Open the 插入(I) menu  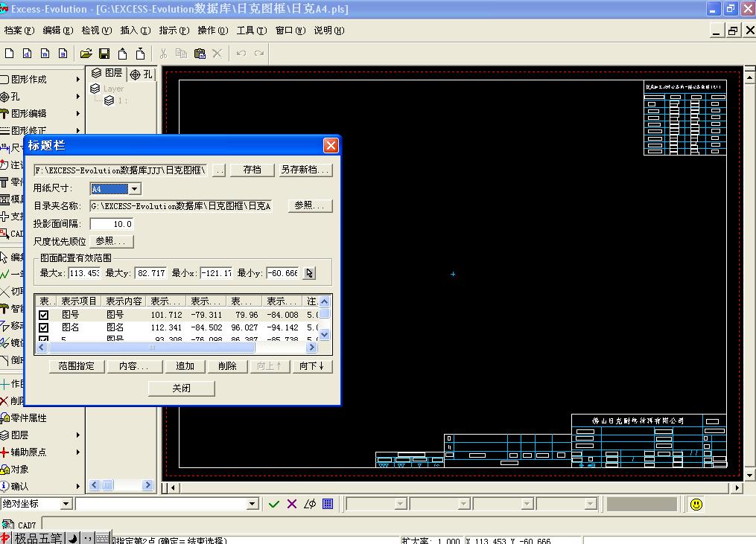[136, 31]
